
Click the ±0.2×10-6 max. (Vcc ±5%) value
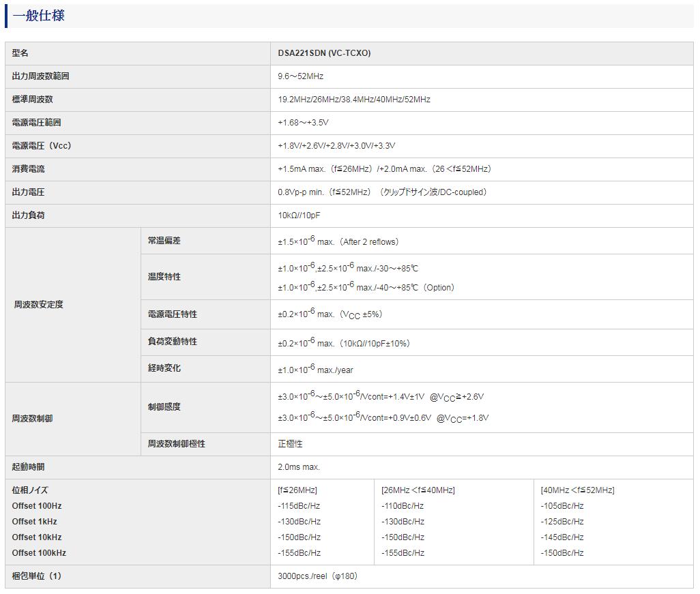click(330, 314)
